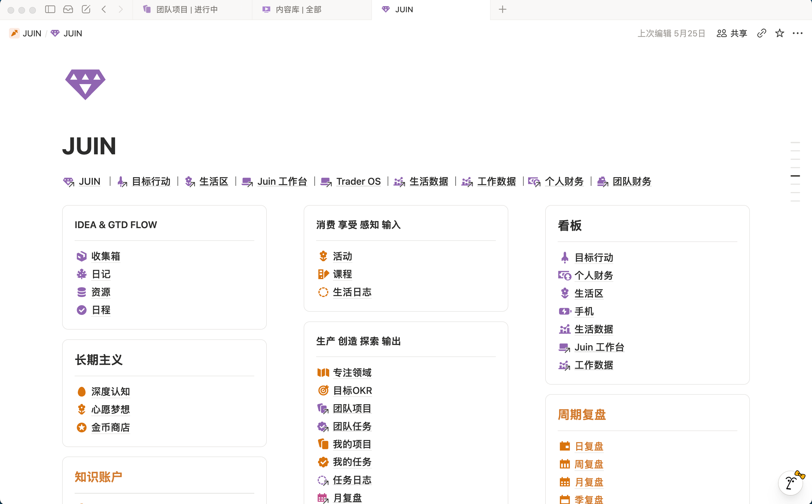Open the 我的项目 page link
Screen dimensions: 812x504
(x=352, y=444)
